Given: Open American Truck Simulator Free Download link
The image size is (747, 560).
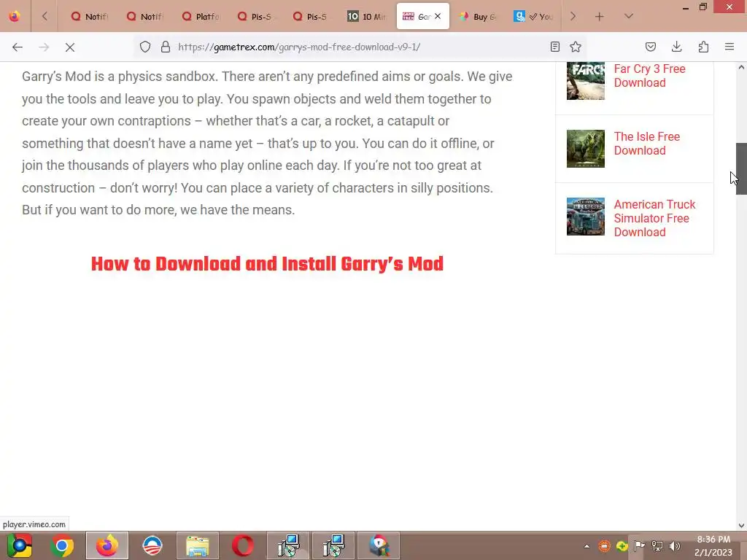Looking at the screenshot, I should (654, 218).
